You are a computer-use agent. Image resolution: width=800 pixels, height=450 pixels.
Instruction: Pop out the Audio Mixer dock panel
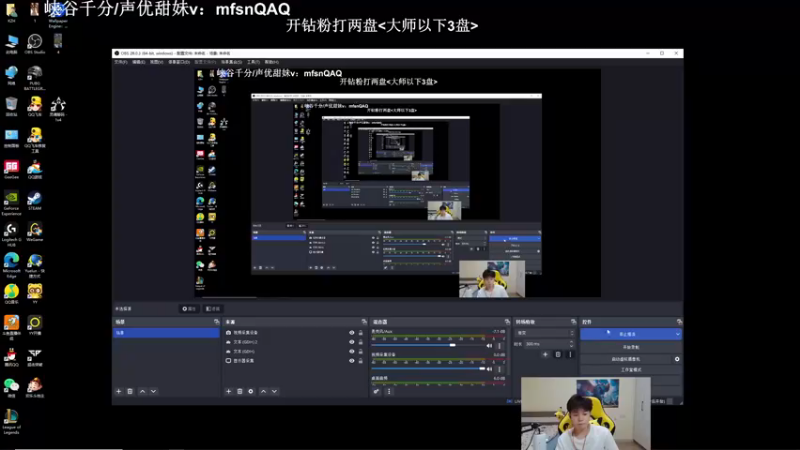click(507, 322)
